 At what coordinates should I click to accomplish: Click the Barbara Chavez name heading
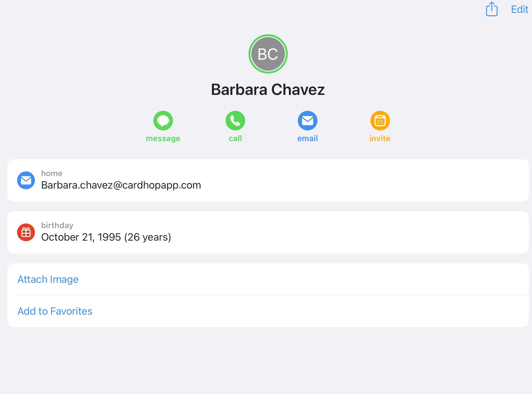[268, 90]
